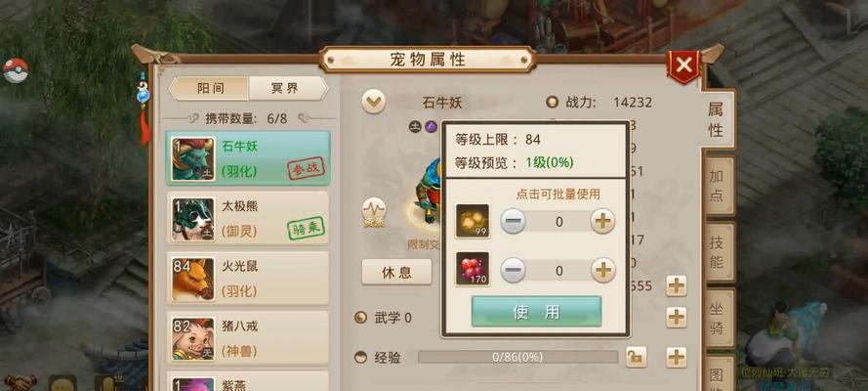This screenshot has height=391, width=868.
Task: Click the 休息 rest button
Action: pyautogui.click(x=396, y=272)
